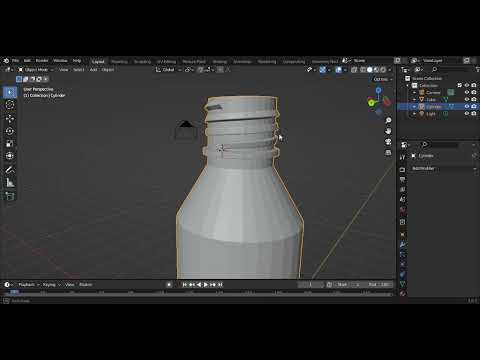Screen dimensions: 480x360
Task: Click the Blender logo menu icon
Action: 6,61
